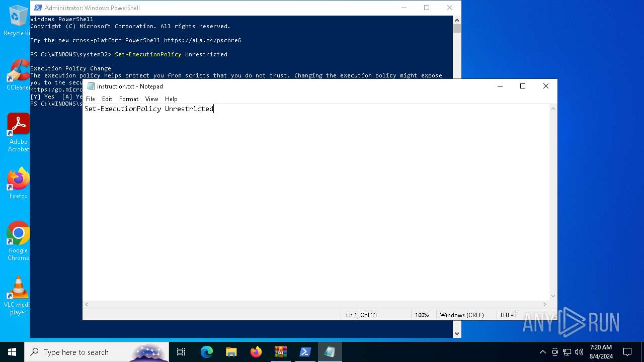Click the Set-ExecutionPolicy command in PowerShell
Image resolution: width=644 pixels, height=362 pixels.
171,54
